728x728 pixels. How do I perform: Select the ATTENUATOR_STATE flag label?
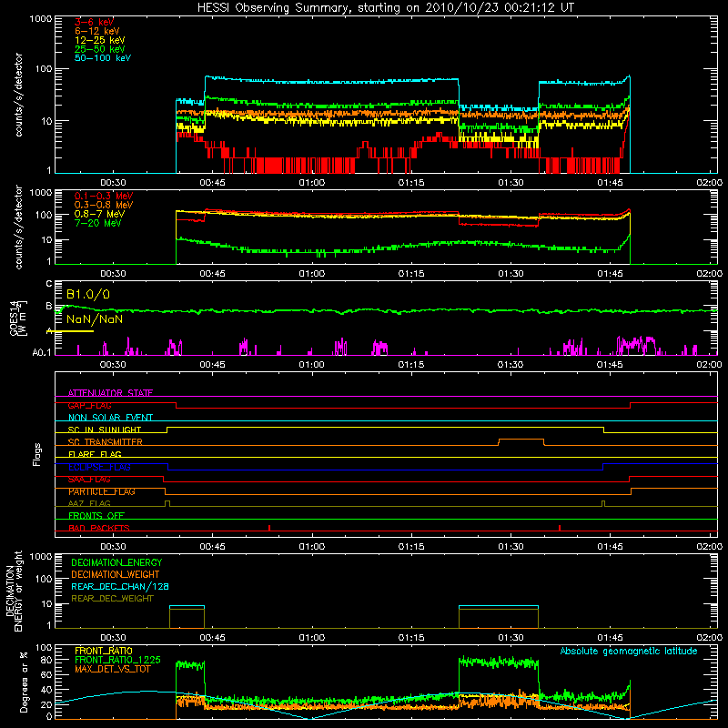coord(110,393)
